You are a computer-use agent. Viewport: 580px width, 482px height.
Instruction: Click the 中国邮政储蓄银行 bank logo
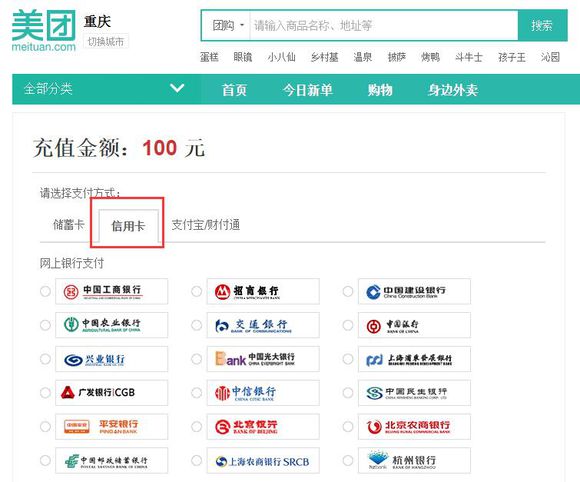111,461
